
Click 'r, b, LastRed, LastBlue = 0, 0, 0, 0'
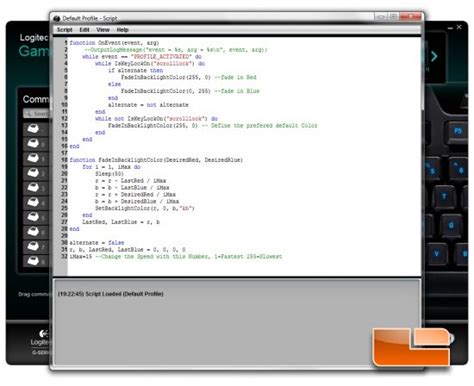[x=127, y=250]
